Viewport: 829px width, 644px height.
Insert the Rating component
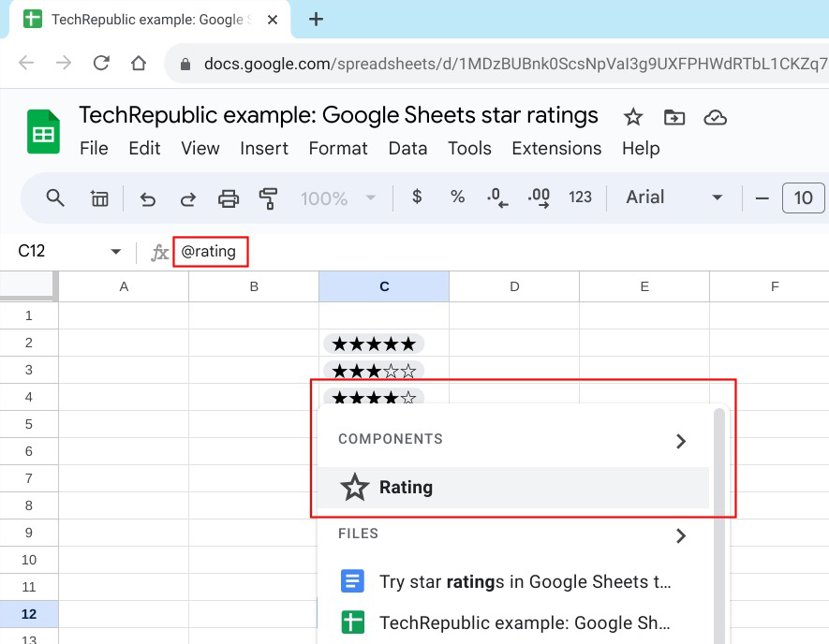pos(406,487)
